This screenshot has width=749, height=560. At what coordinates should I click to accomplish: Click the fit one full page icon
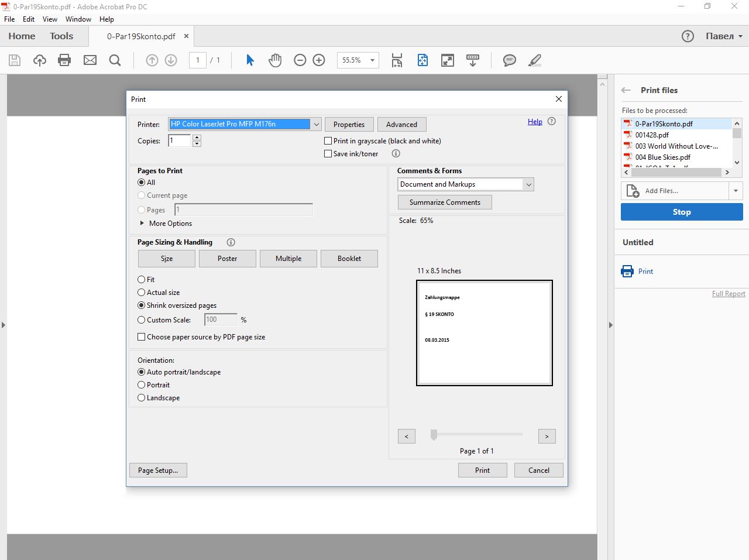(422, 60)
